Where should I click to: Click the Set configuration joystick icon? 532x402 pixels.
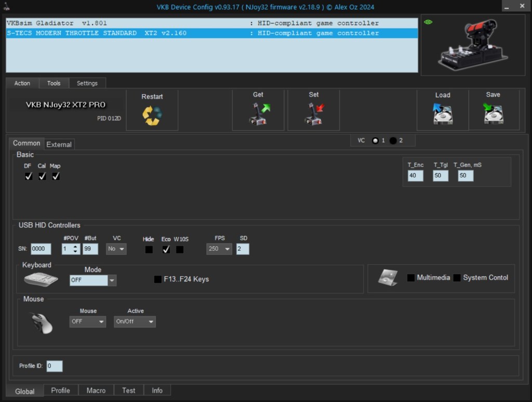tap(314, 114)
